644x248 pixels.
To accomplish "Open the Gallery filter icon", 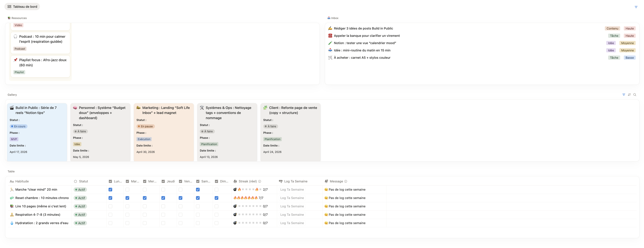I will (x=624, y=95).
